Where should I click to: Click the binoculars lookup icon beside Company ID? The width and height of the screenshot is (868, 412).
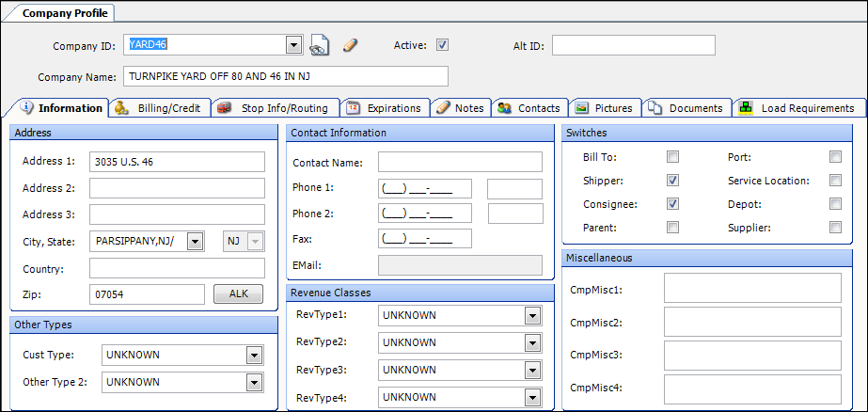320,45
